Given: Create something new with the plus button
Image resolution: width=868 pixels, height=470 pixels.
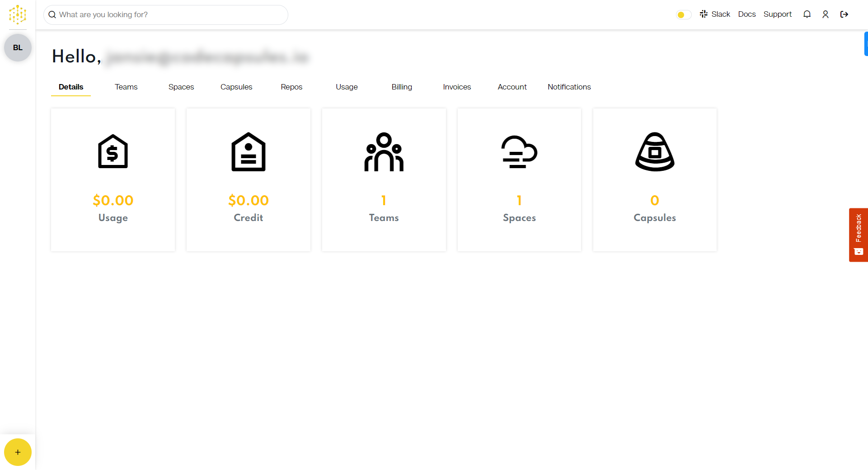Looking at the screenshot, I should 18,452.
